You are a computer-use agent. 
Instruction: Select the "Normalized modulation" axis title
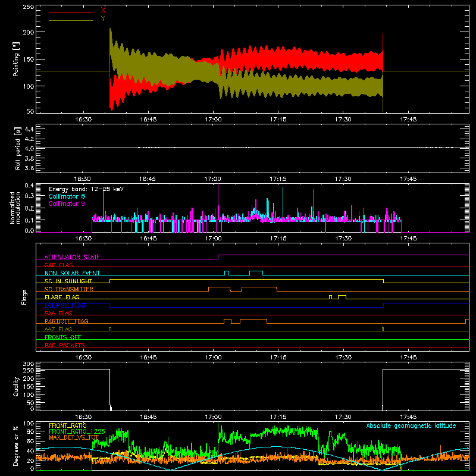pos(15,208)
